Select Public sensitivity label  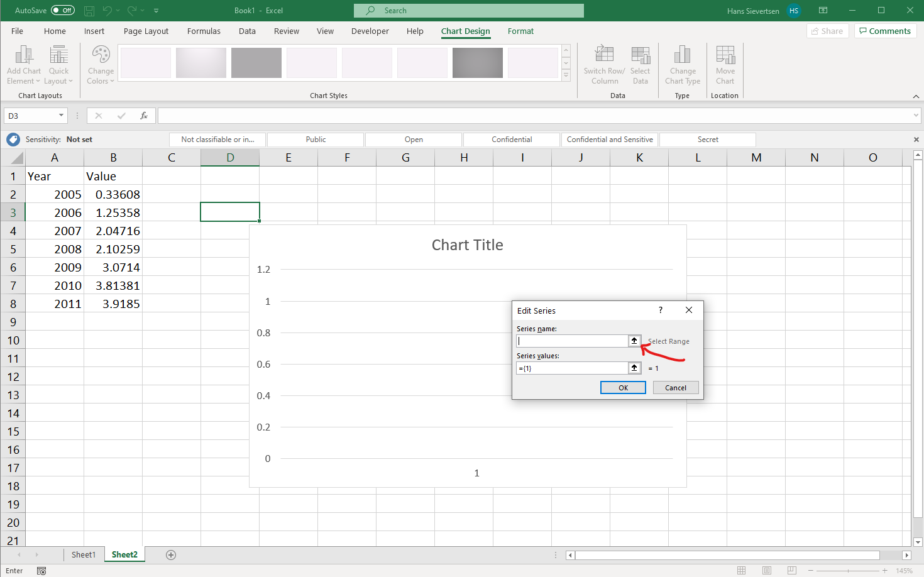316,140
